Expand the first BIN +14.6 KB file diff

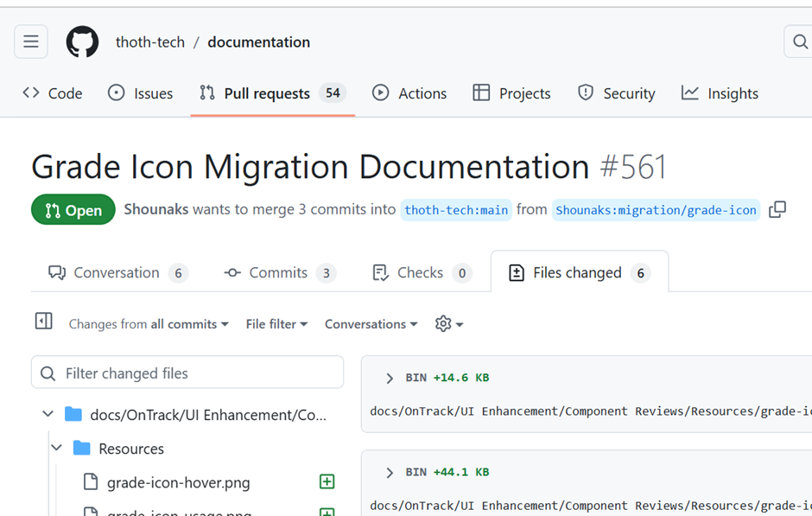point(390,379)
